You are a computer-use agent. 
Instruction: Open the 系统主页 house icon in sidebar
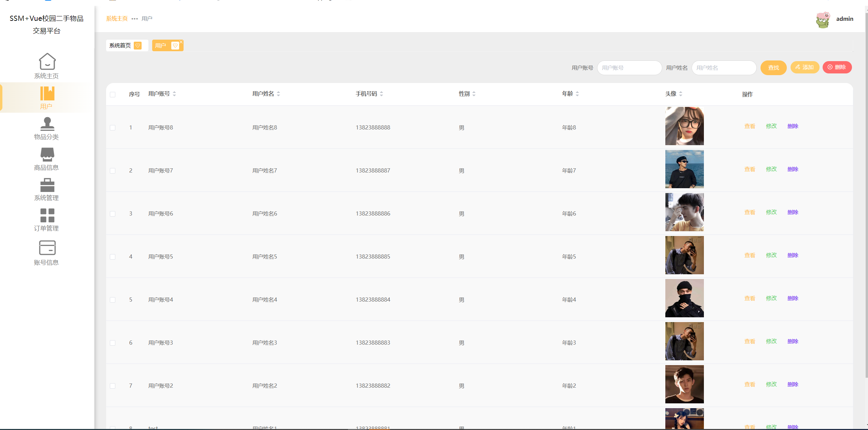click(x=47, y=61)
